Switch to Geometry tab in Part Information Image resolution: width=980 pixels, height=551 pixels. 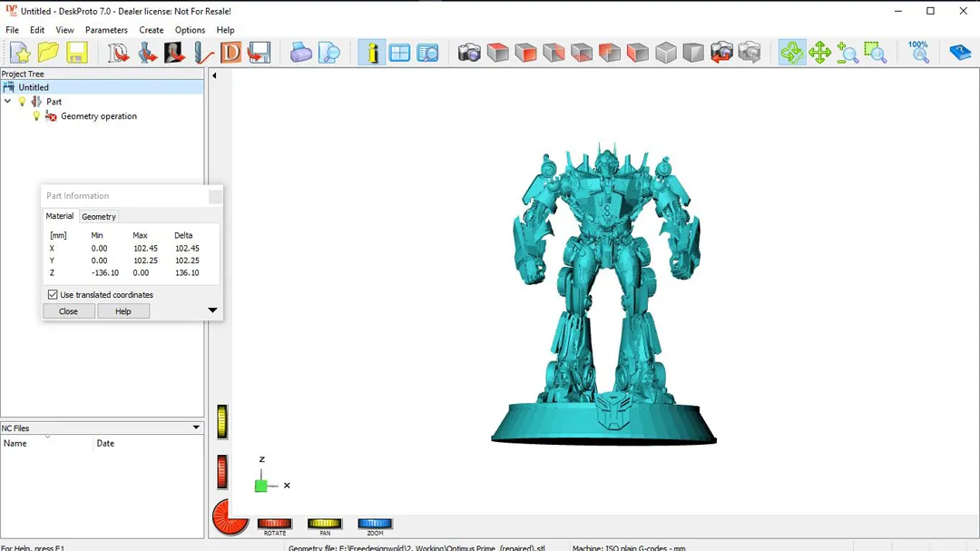coord(99,216)
